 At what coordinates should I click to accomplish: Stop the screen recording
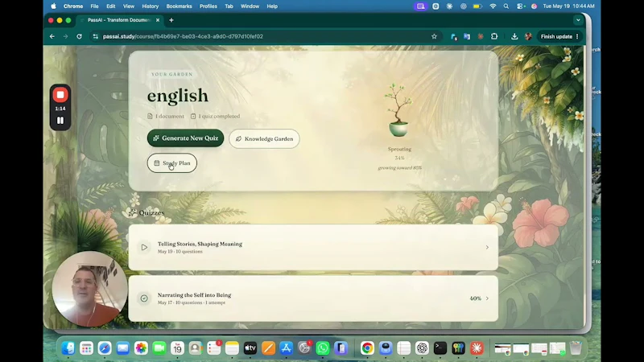[60, 95]
